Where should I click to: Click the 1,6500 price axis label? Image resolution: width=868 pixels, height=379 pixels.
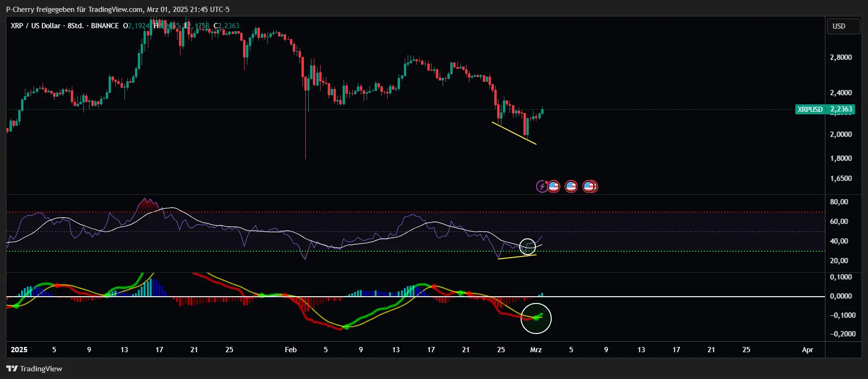click(x=841, y=178)
